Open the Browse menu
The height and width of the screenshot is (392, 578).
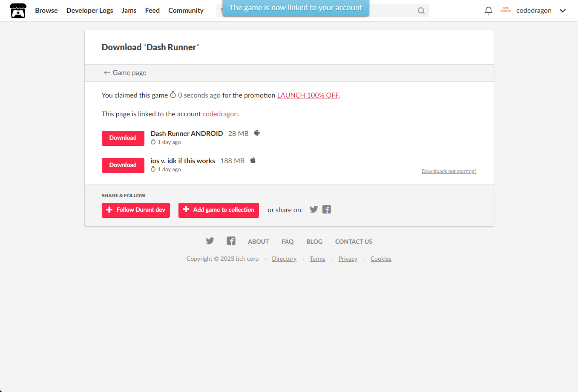point(46,10)
